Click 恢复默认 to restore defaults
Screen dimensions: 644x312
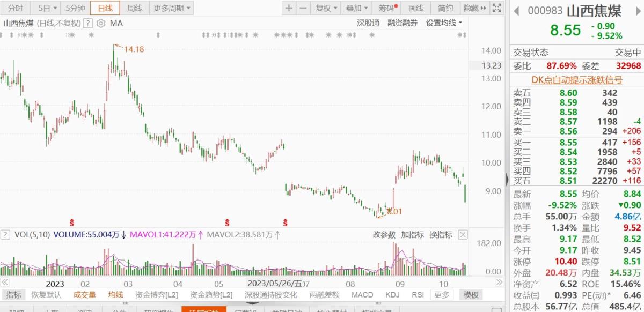(x=47, y=294)
